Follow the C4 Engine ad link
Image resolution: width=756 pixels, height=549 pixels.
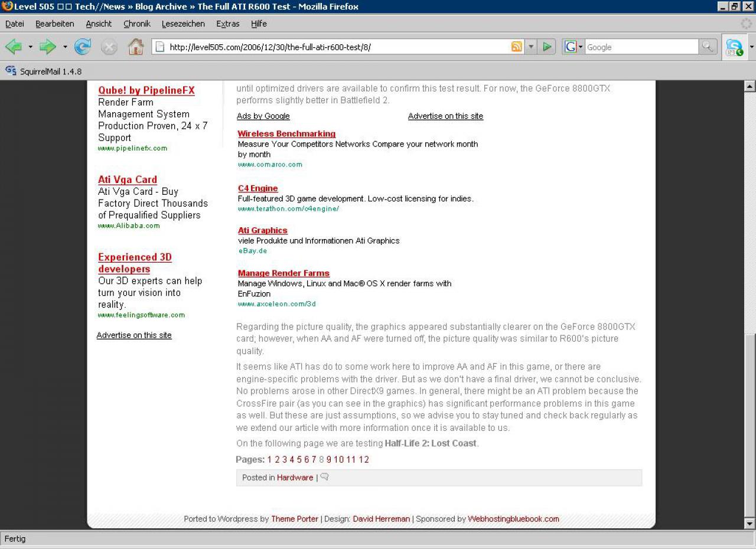(x=258, y=188)
